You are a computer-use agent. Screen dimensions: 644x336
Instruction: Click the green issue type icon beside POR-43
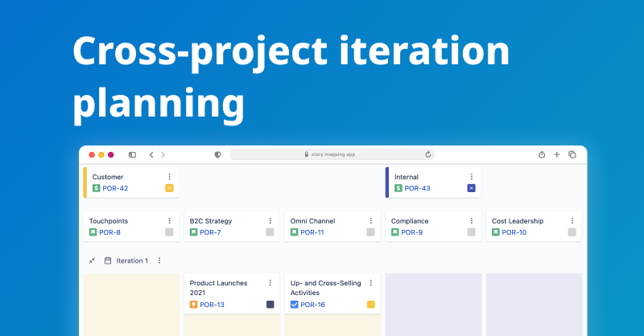point(398,188)
